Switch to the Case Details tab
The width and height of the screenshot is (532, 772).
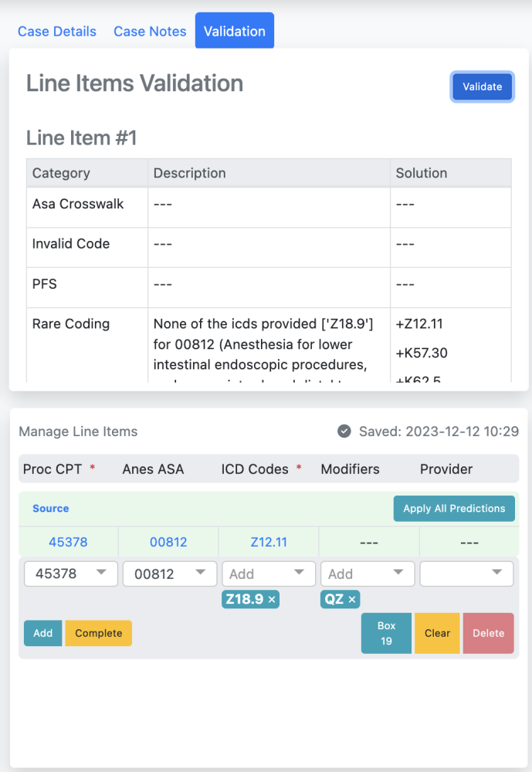pos(56,31)
